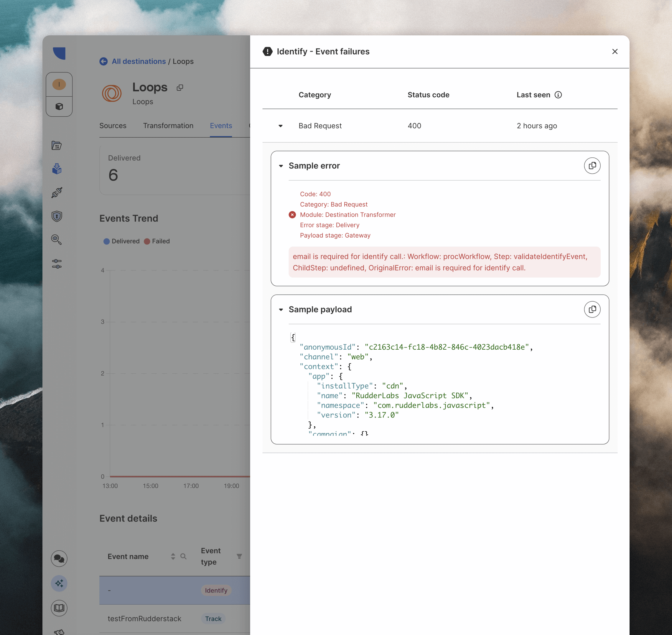Click the 'Code: 400' error line
The height and width of the screenshot is (635, 672).
[315, 194]
